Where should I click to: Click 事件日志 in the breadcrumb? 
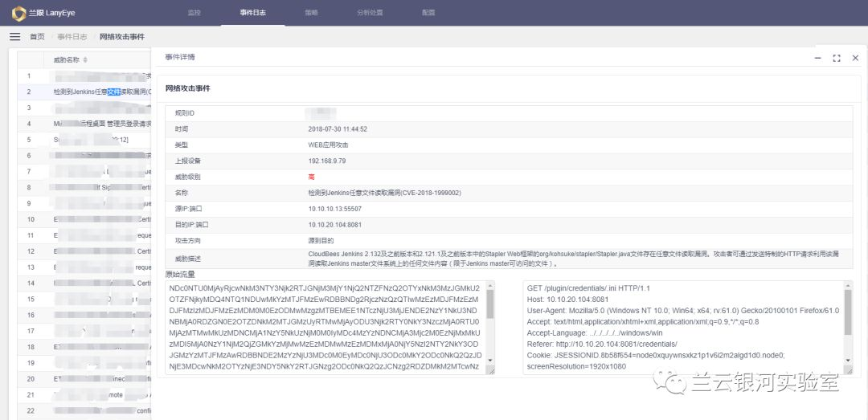point(72,36)
